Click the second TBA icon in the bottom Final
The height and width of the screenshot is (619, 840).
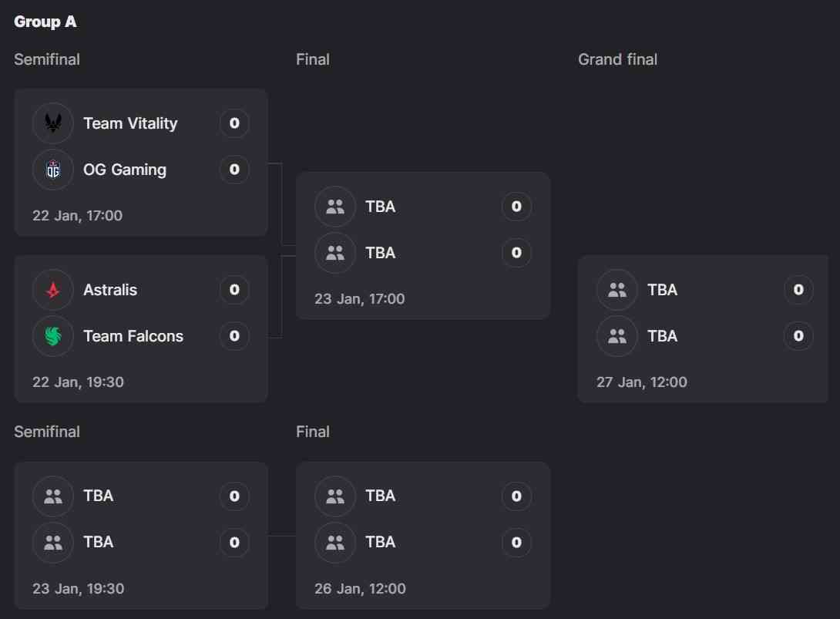point(334,542)
